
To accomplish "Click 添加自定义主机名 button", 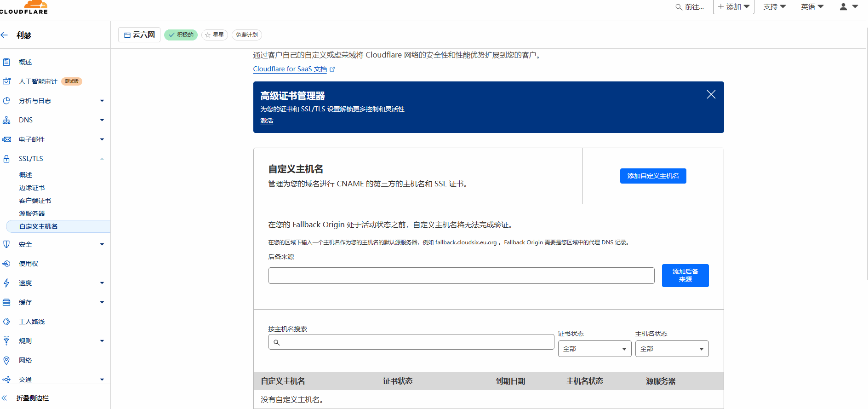I will (x=653, y=176).
